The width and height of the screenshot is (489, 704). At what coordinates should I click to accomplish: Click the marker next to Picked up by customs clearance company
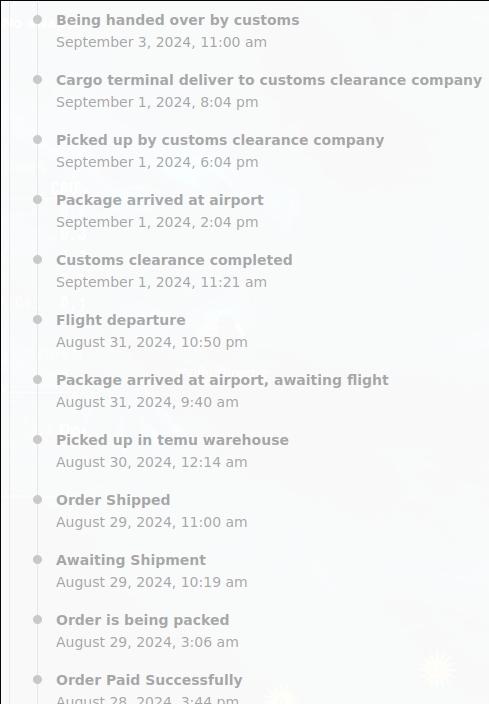pos(38,140)
